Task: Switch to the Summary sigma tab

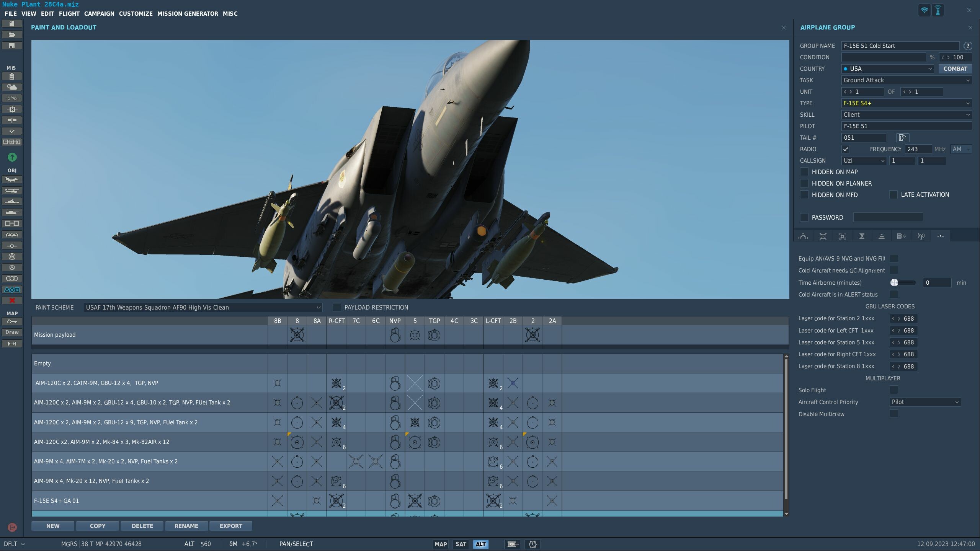Action: click(x=862, y=236)
